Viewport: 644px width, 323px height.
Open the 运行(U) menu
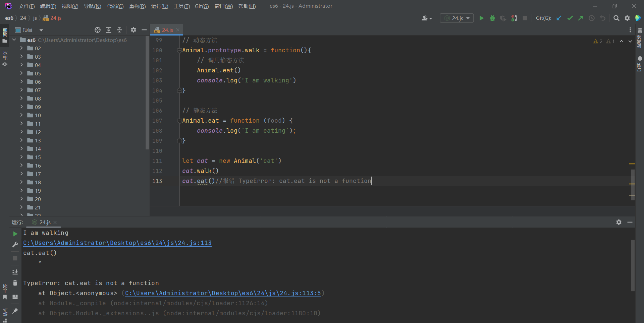pos(160,6)
